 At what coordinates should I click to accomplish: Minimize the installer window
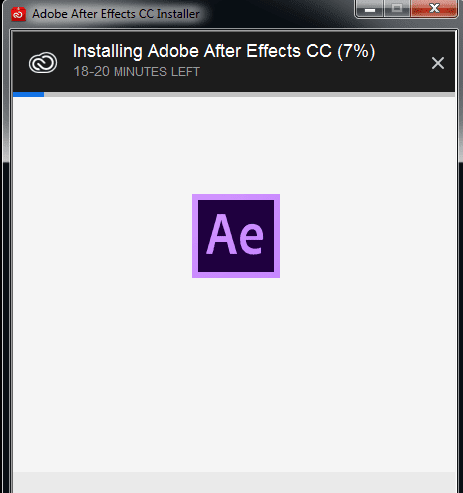370,8
